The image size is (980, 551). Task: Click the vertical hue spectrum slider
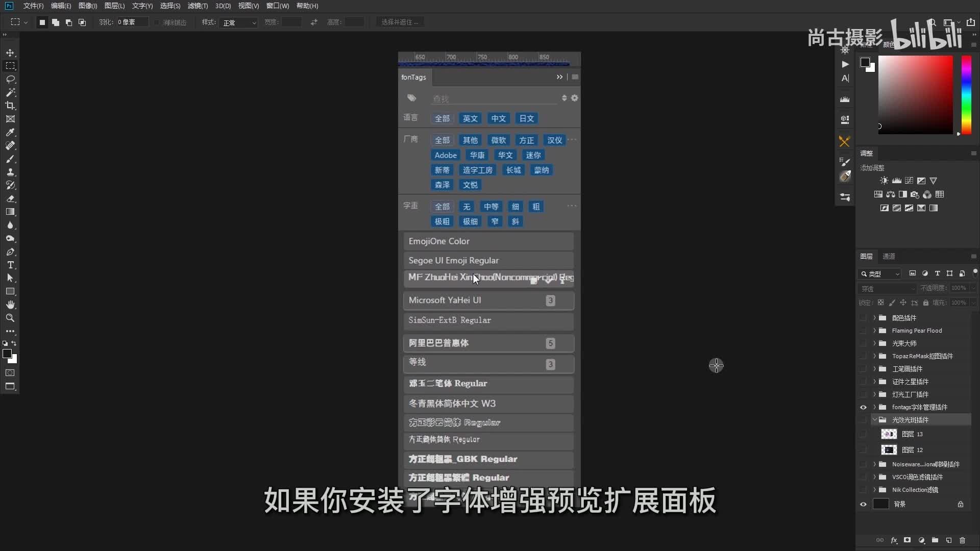(966, 94)
